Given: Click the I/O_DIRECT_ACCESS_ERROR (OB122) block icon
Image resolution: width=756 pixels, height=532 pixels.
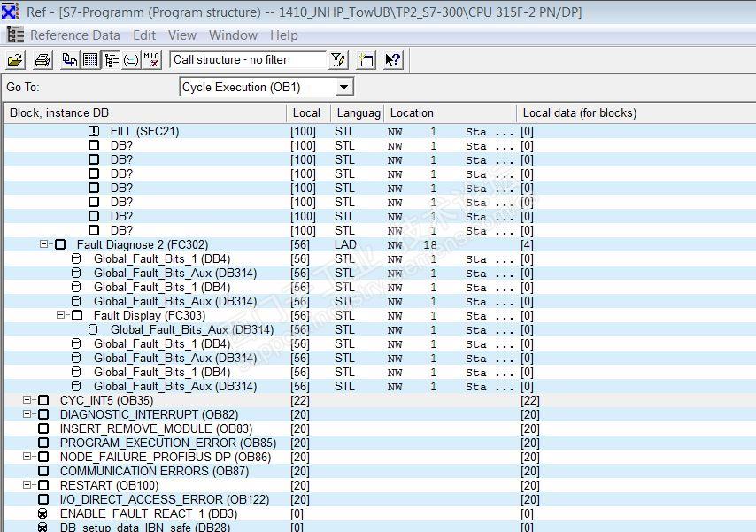Looking at the screenshot, I should (43, 499).
